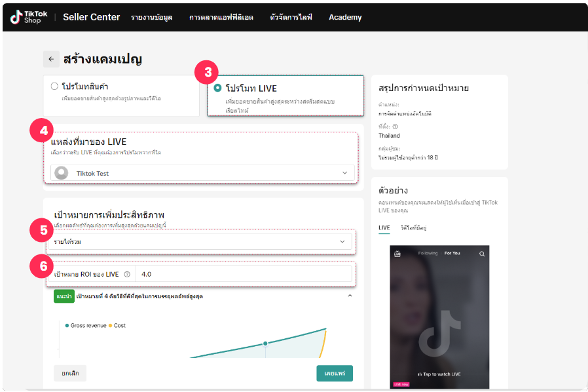
Task: Click the help icon beside เป้าหมาย ROI ของ LIVE
Action: 127,275
